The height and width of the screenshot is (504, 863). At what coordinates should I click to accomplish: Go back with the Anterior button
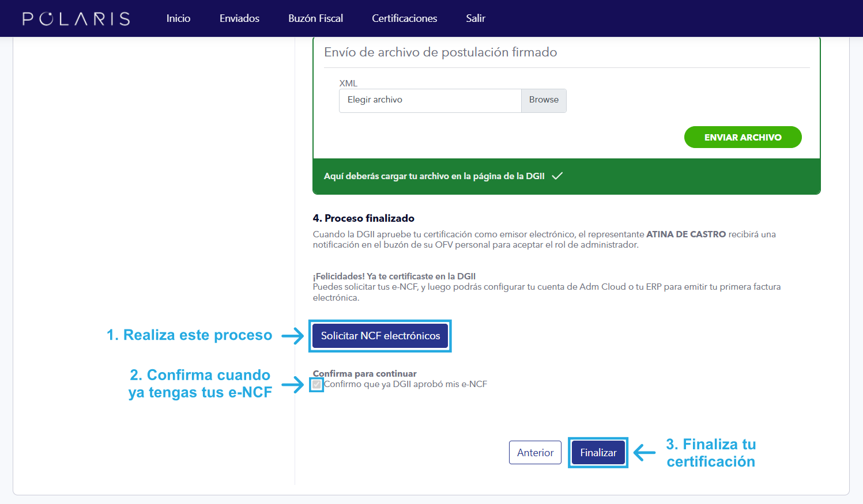pyautogui.click(x=535, y=453)
